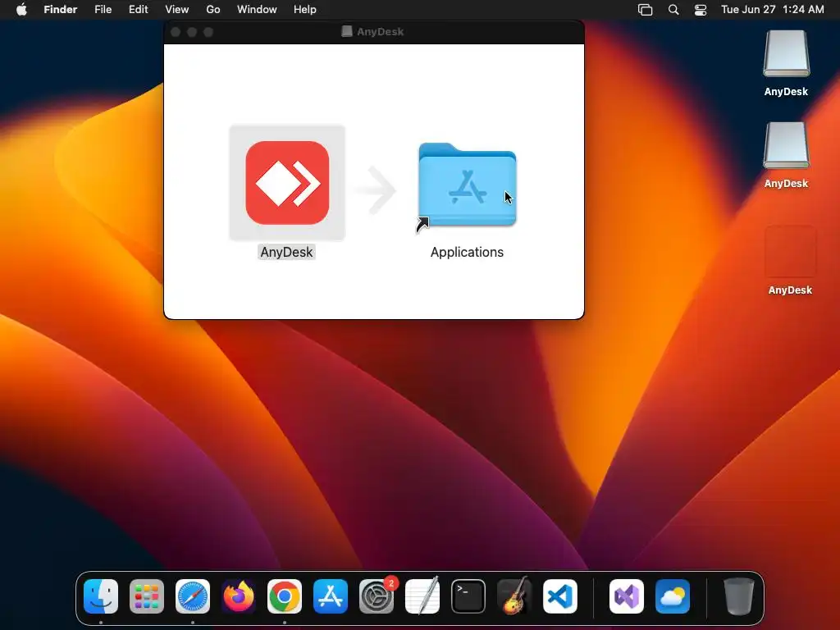Open Launchpad from the Dock
The image size is (840, 630).
147,596
